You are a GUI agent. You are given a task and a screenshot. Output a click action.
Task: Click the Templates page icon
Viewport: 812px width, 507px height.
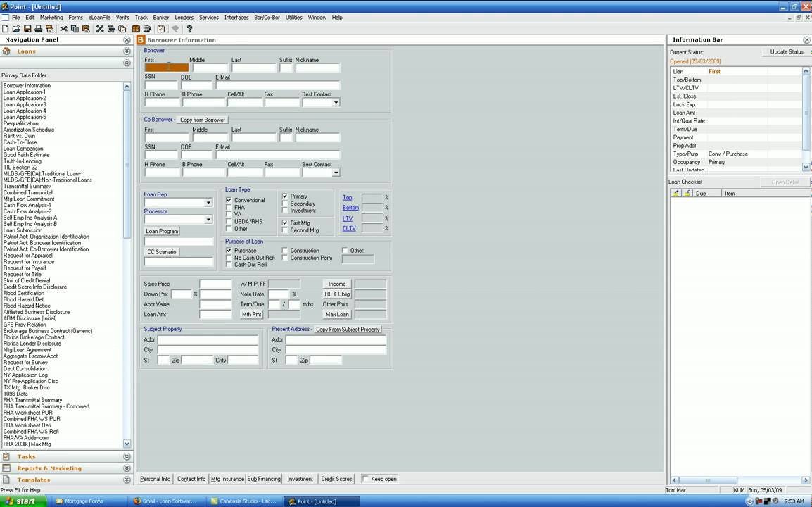pos(6,480)
